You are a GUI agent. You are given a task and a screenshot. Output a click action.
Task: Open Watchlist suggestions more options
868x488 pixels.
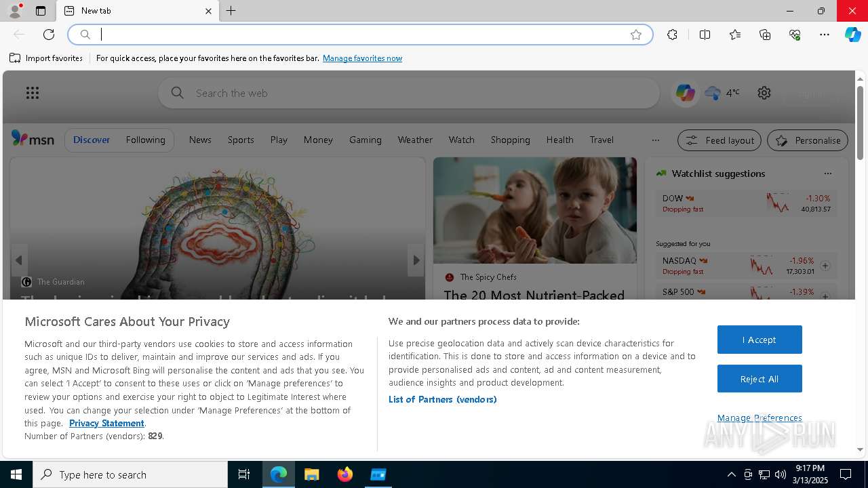click(827, 174)
